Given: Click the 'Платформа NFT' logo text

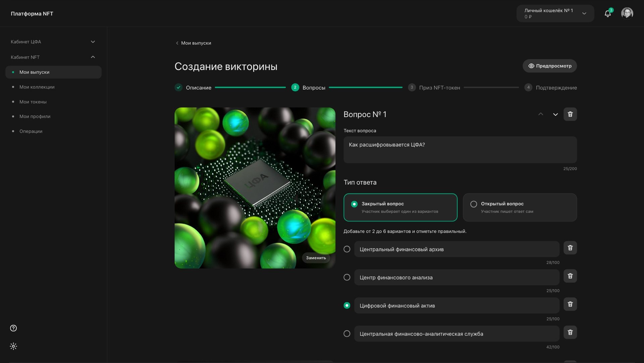Looking at the screenshot, I should pyautogui.click(x=32, y=13).
